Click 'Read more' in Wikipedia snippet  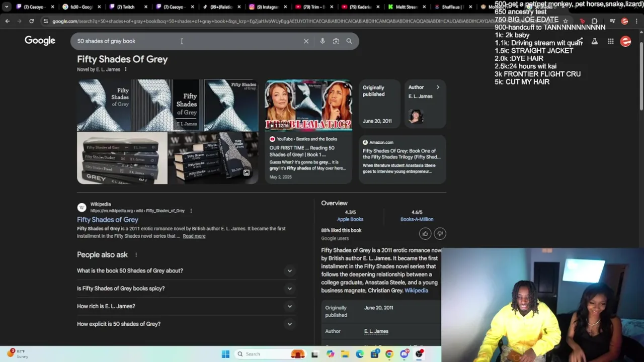(194, 236)
